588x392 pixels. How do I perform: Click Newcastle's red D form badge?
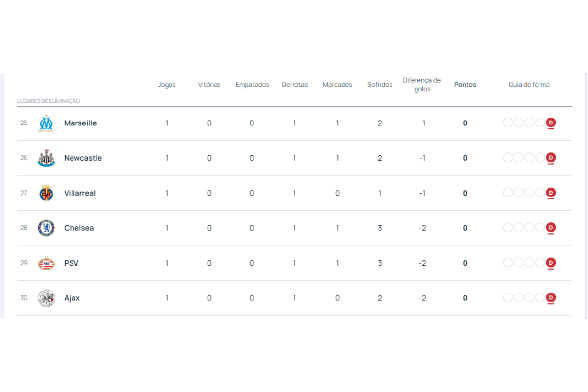click(x=551, y=157)
